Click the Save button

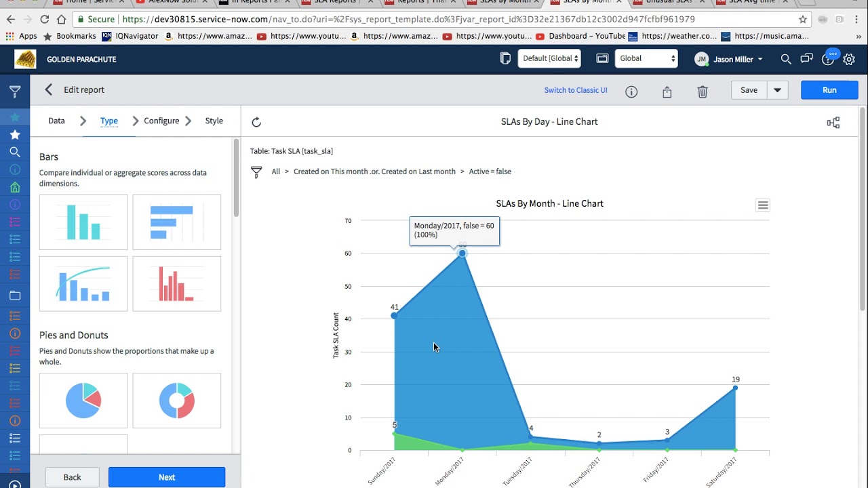pyautogui.click(x=749, y=90)
